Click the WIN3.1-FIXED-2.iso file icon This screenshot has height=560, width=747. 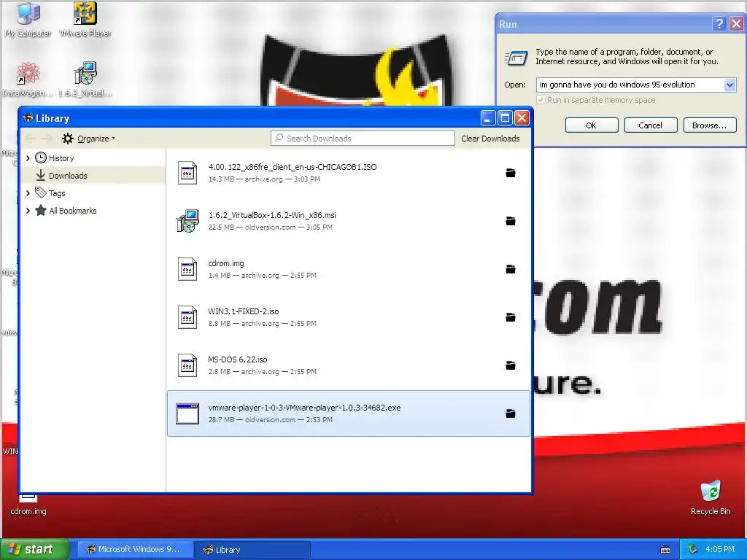point(187,317)
